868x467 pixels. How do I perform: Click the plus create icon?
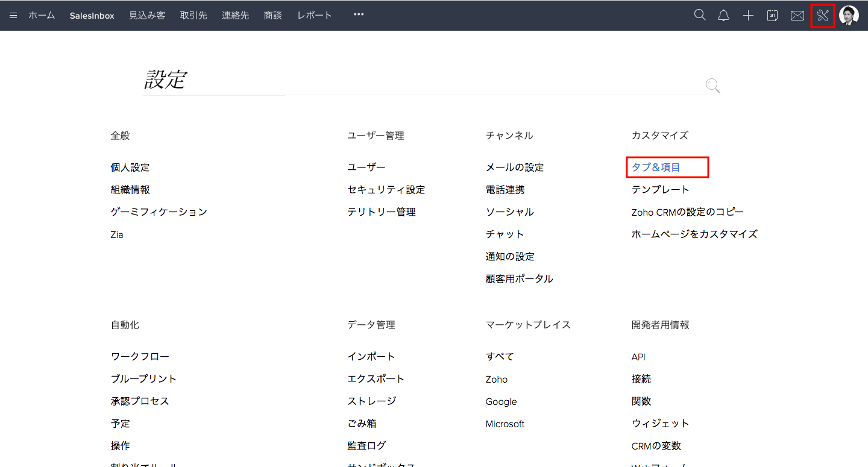pos(748,16)
